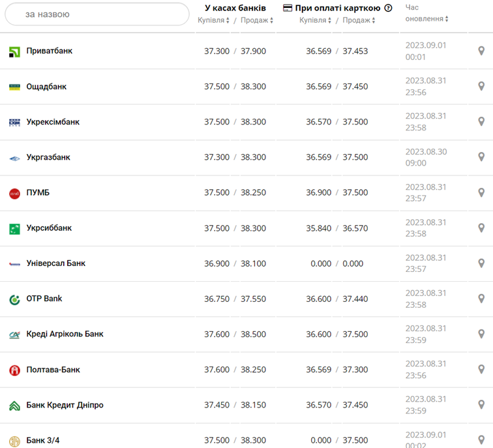Sort by cash desk Продаж rate
493x448 pixels.
(257, 20)
